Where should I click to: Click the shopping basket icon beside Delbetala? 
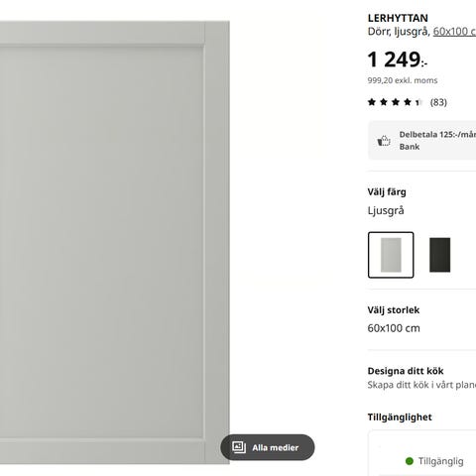(x=384, y=141)
